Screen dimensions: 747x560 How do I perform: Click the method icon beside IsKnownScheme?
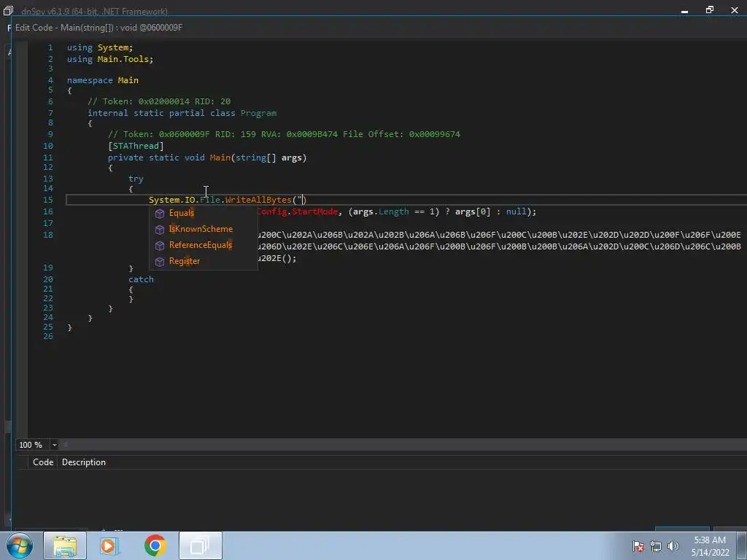pyautogui.click(x=160, y=230)
